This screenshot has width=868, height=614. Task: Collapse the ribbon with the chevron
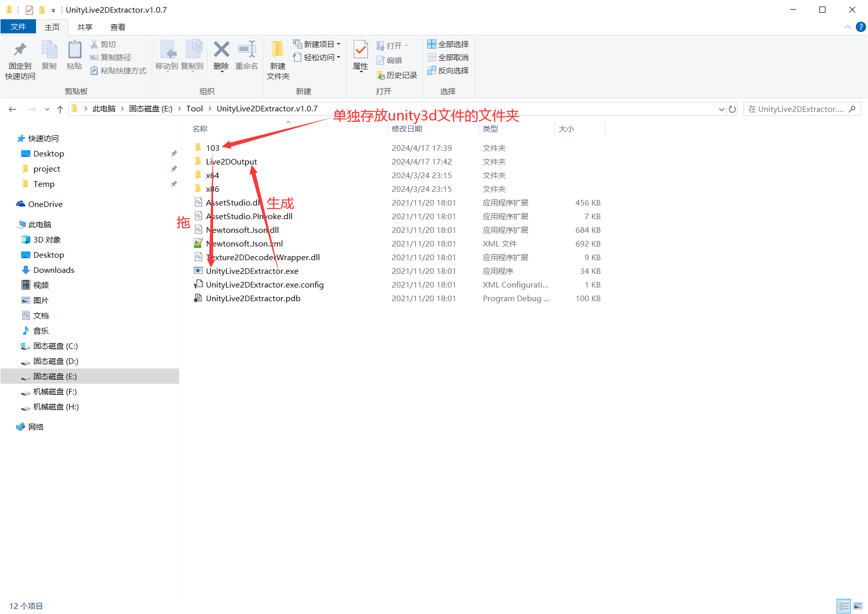[848, 27]
